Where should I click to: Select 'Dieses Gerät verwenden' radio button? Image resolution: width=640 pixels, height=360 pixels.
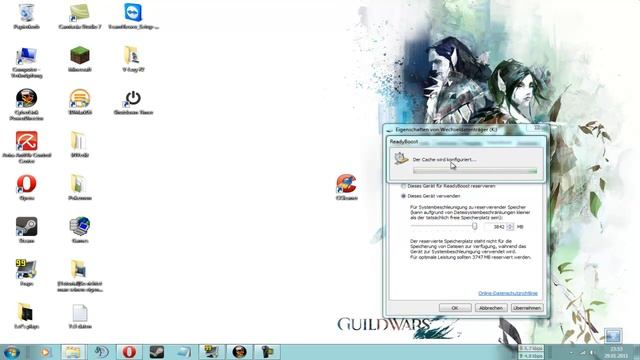pos(403,196)
